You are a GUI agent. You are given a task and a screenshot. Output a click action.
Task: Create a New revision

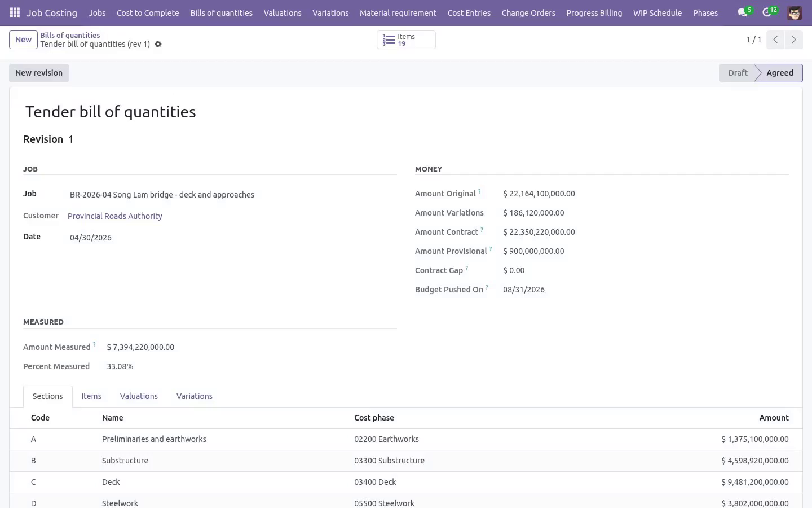tap(39, 73)
